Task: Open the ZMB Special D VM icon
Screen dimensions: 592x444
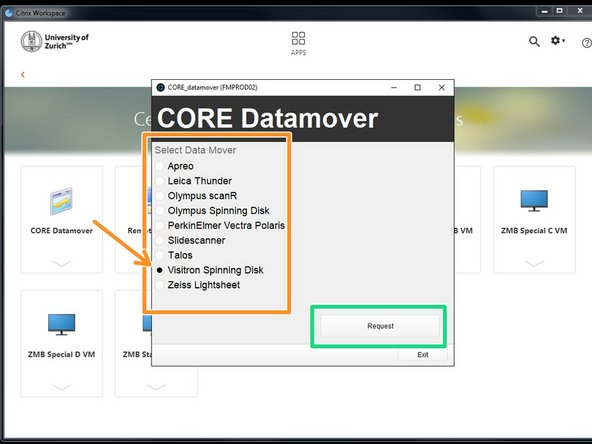Action: click(61, 324)
